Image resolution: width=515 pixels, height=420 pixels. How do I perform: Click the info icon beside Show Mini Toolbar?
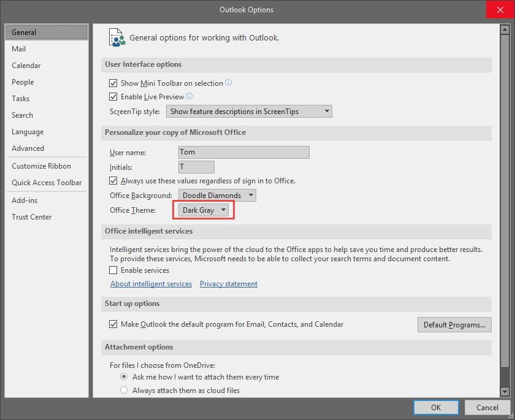coord(228,83)
